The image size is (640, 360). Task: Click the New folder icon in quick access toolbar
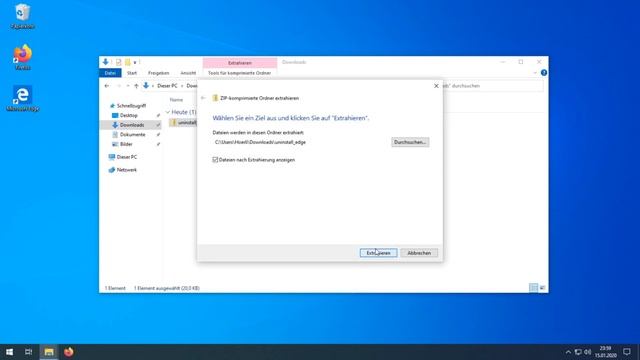click(x=127, y=62)
